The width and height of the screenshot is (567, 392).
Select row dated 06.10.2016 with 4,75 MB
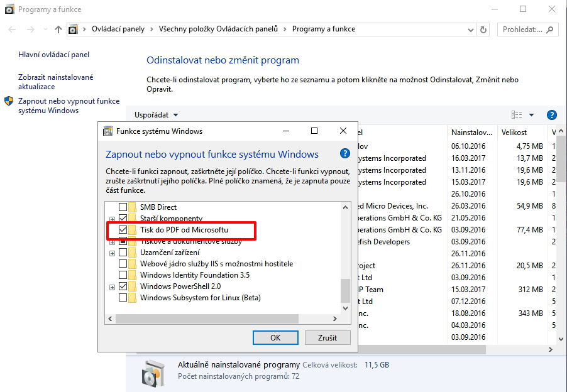click(x=456, y=146)
